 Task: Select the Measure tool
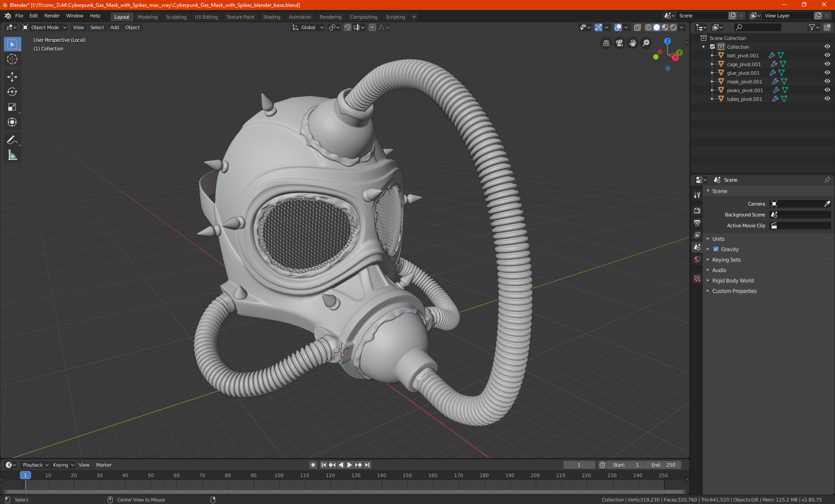(12, 155)
